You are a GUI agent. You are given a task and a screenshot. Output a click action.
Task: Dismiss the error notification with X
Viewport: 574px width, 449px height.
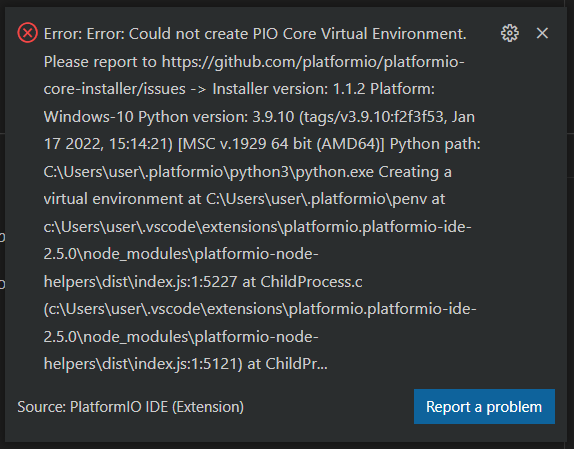(x=542, y=33)
